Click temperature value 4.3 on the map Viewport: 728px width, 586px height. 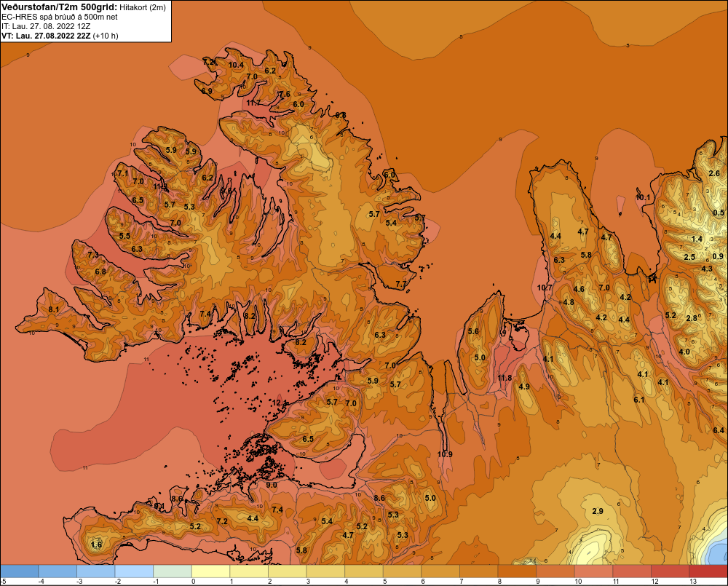coord(706,269)
